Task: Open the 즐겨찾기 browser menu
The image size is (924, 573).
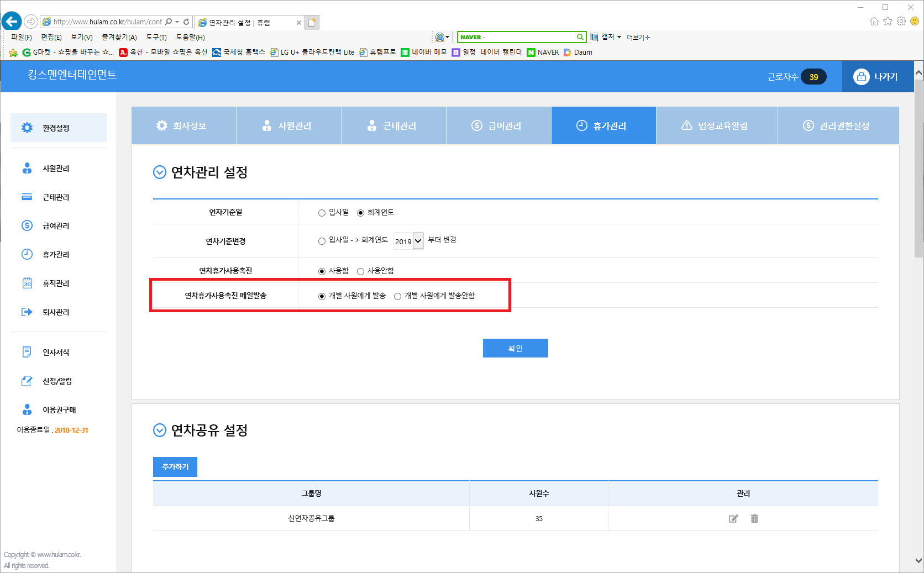Action: [119, 37]
